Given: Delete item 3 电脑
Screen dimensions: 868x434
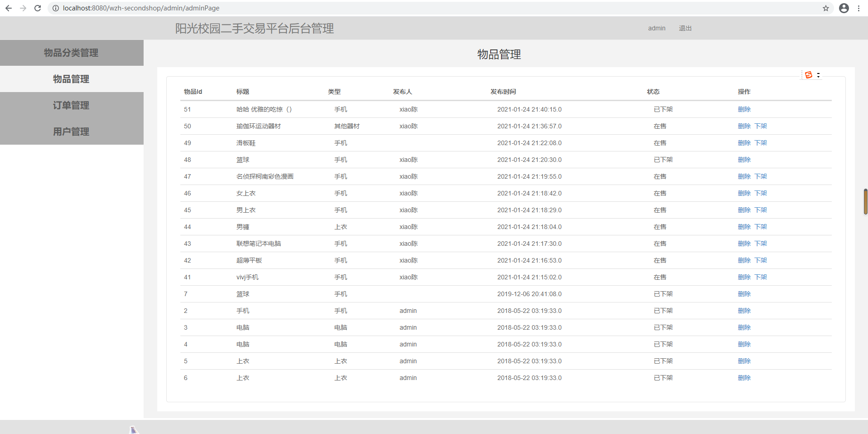Looking at the screenshot, I should pos(744,327).
